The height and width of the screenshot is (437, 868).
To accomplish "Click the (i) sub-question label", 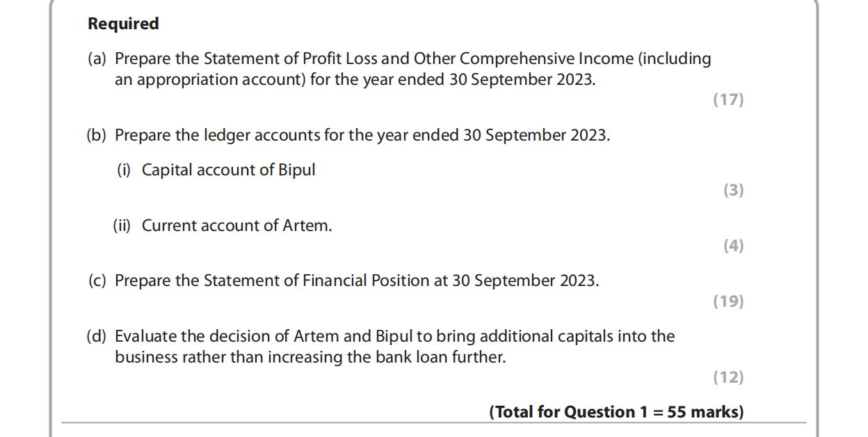I will tap(123, 170).
